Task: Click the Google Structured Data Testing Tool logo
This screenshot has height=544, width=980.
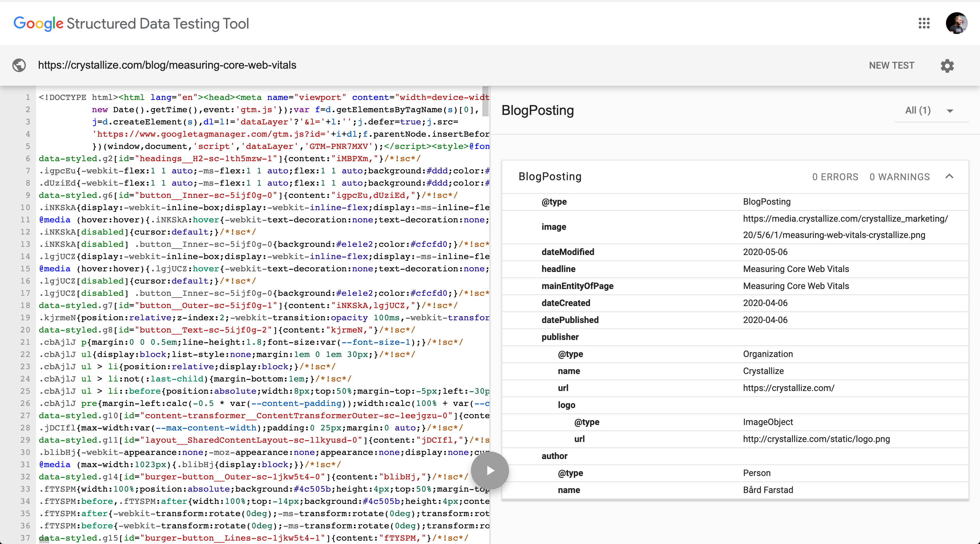Action: 131,23
